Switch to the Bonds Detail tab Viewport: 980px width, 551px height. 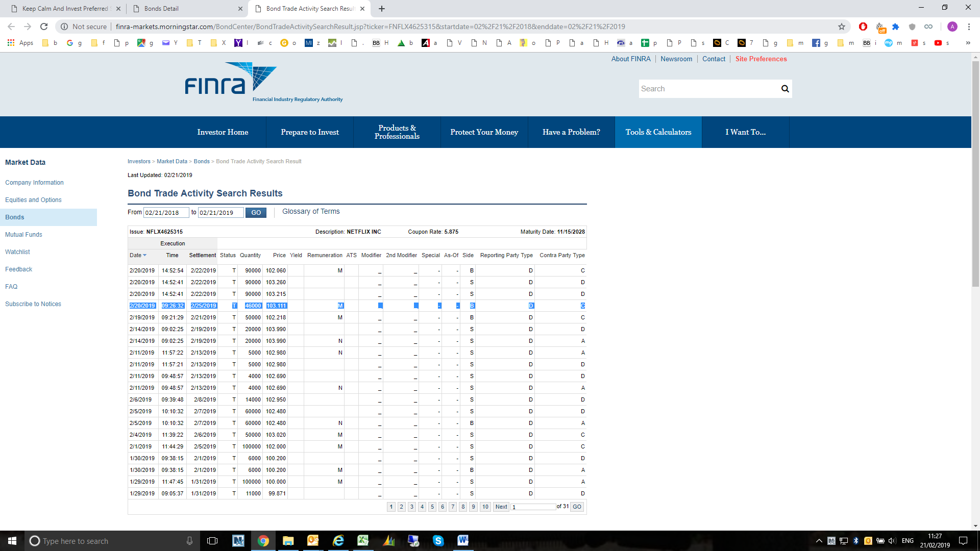coord(186,9)
